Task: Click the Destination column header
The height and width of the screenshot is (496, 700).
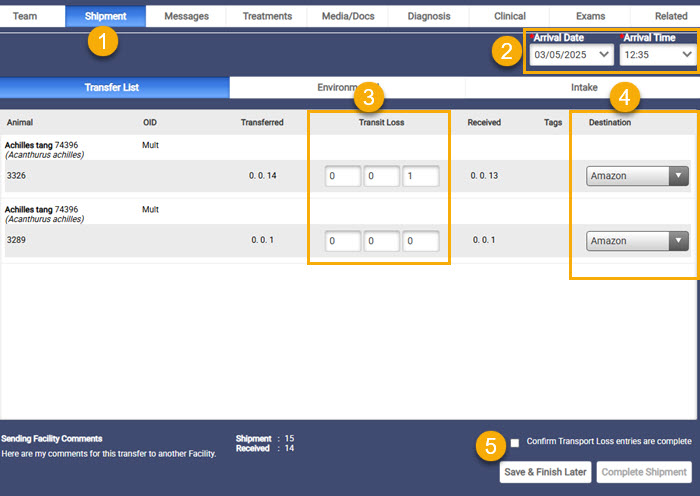Action: click(x=609, y=122)
